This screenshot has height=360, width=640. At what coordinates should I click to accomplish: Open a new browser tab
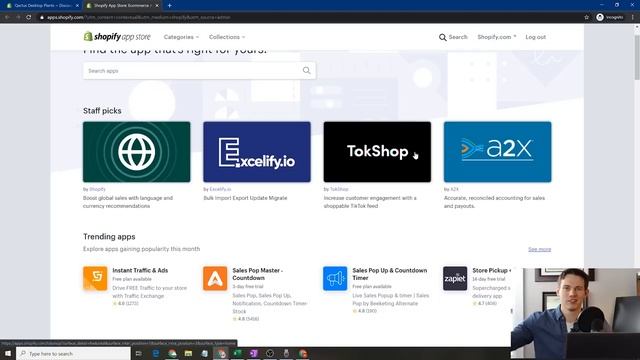click(169, 6)
